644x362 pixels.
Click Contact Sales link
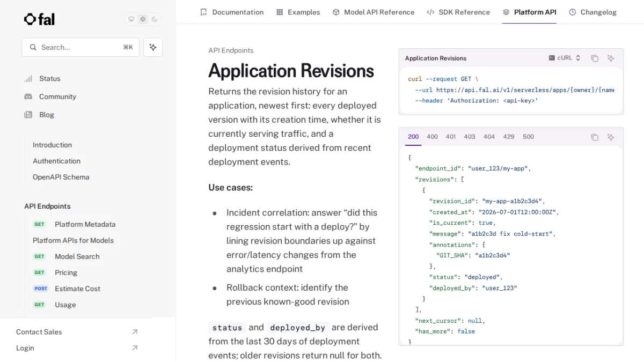click(x=39, y=332)
